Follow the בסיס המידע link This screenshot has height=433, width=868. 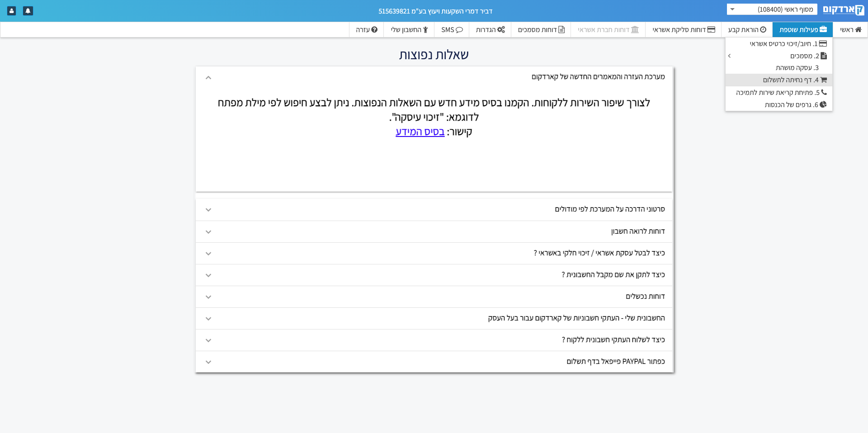[420, 132]
